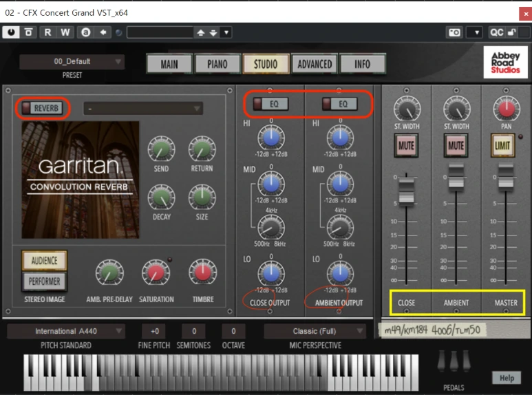Click the Semitones value field

click(193, 331)
